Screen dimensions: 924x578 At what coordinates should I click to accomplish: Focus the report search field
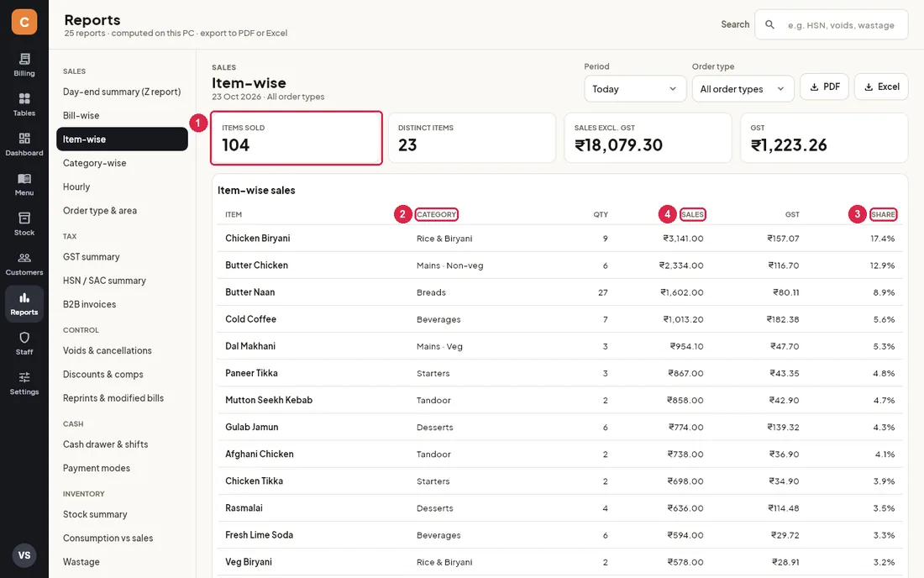(x=831, y=24)
